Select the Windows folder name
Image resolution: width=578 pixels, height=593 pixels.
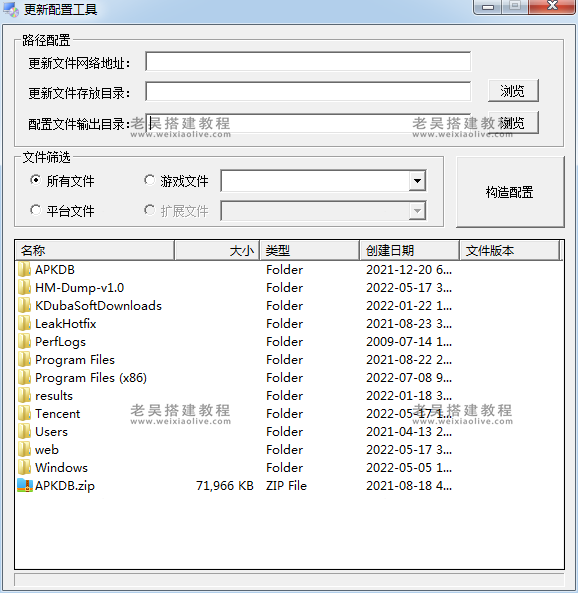61,468
